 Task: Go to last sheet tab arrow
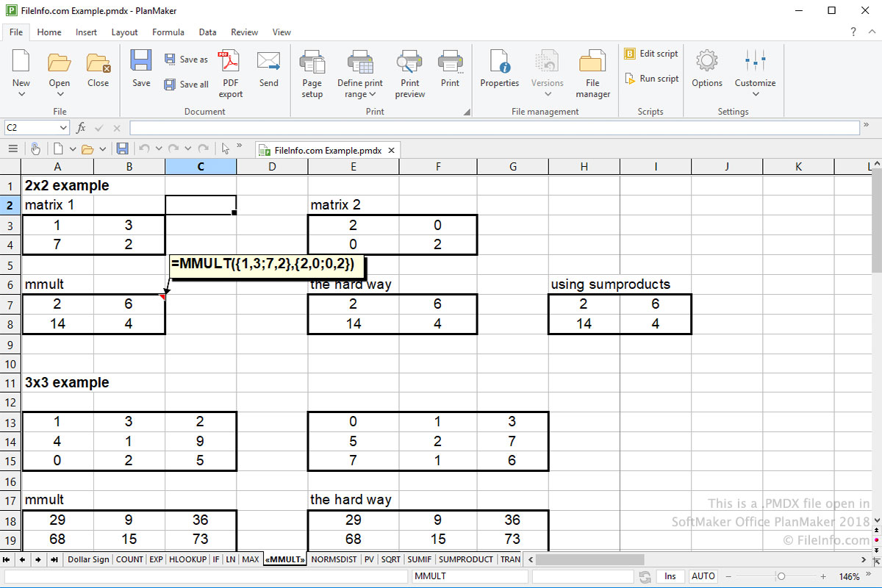click(54, 559)
